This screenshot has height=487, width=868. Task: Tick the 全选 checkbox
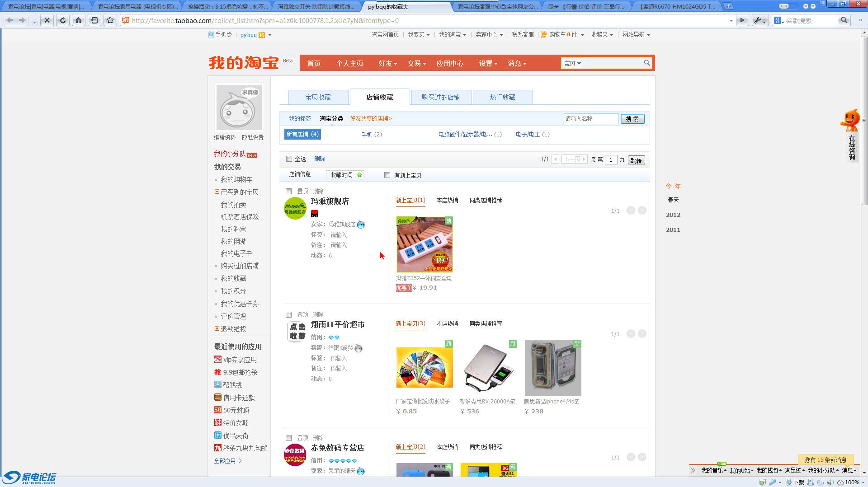click(x=289, y=159)
